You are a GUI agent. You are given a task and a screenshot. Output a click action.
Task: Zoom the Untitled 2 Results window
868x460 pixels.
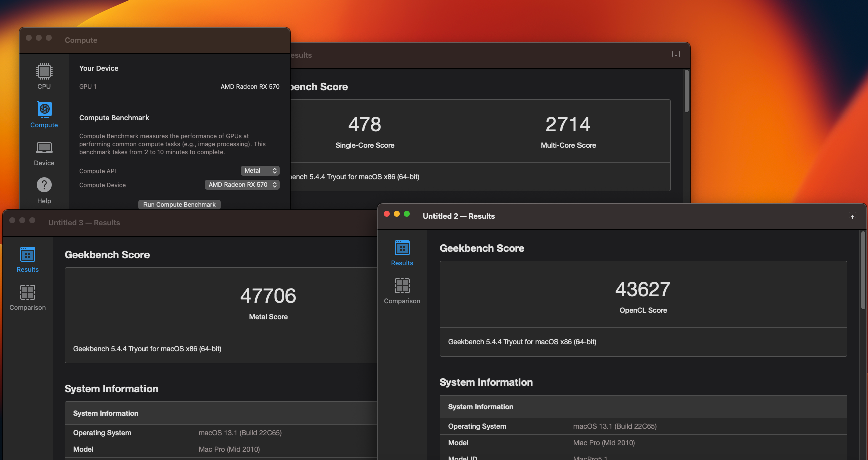pos(407,214)
